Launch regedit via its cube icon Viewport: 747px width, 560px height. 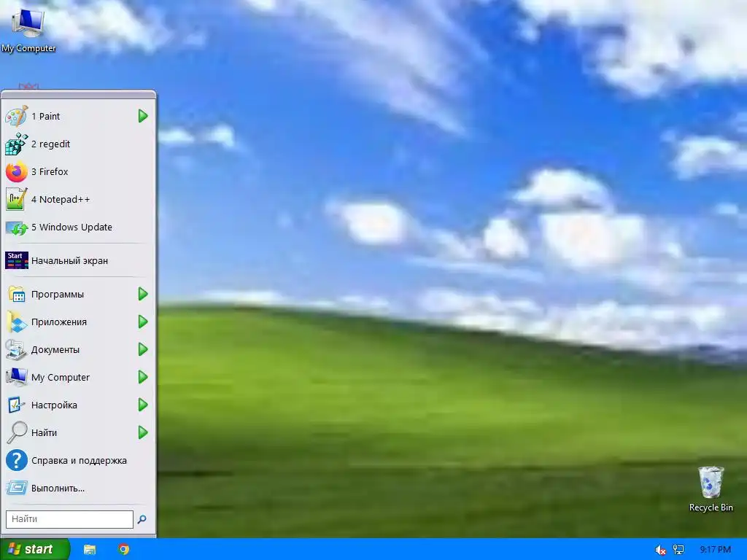coord(17,144)
